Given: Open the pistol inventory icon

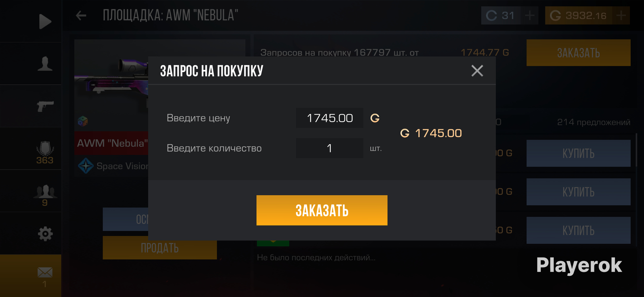Looking at the screenshot, I should 45,106.
